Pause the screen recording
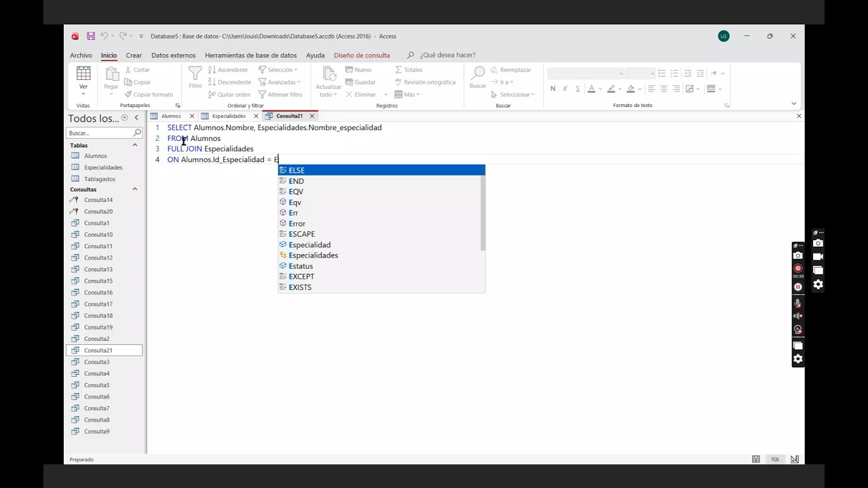868x488 pixels. pos(797,287)
